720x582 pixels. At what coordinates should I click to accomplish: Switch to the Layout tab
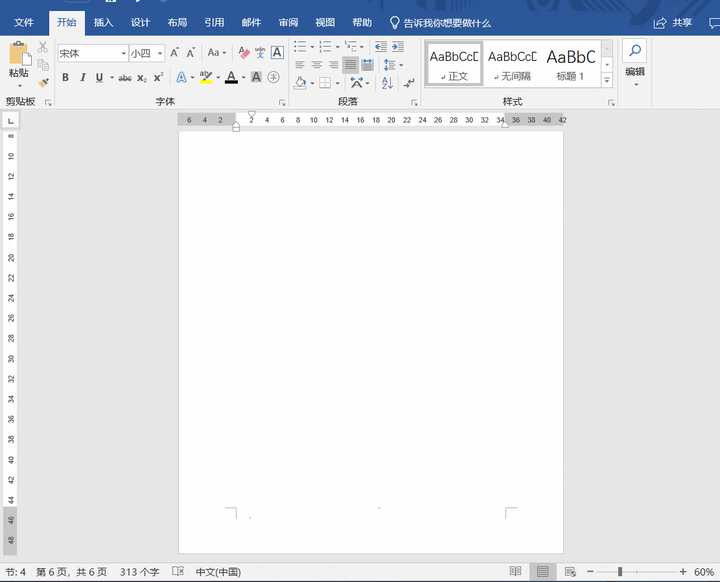177,23
